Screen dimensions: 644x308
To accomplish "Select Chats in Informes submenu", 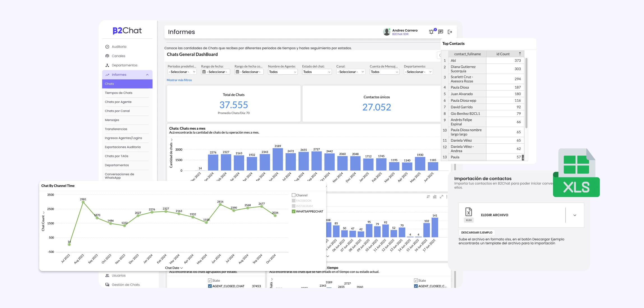I will pos(127,84).
